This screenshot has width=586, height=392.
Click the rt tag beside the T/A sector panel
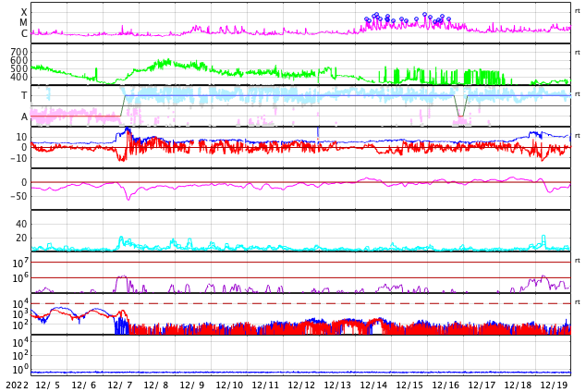(x=578, y=94)
